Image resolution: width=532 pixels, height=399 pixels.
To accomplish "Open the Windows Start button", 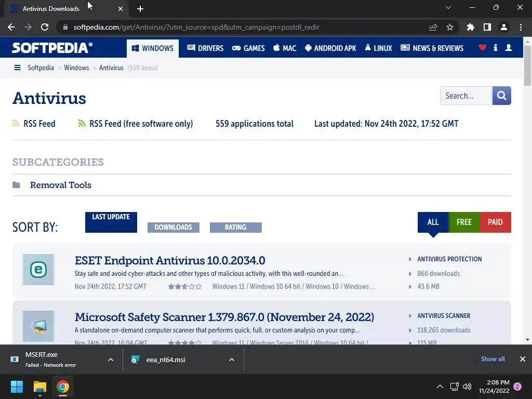I will (x=17, y=387).
